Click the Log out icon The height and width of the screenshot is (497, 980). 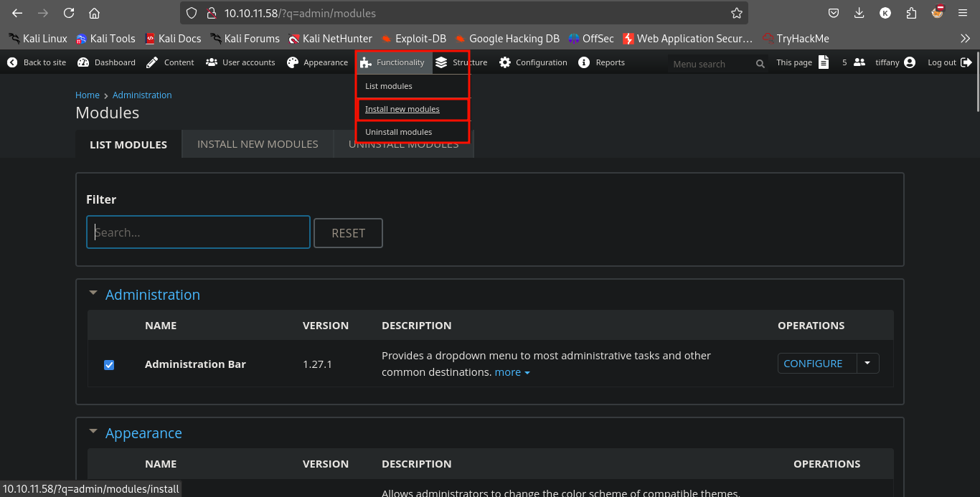tap(966, 62)
